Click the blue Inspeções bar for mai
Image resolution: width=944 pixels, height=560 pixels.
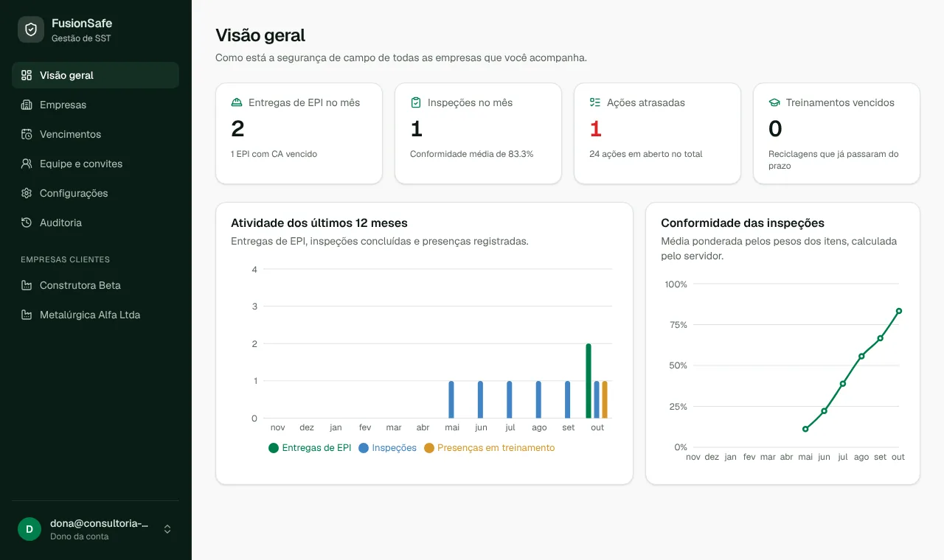click(451, 399)
